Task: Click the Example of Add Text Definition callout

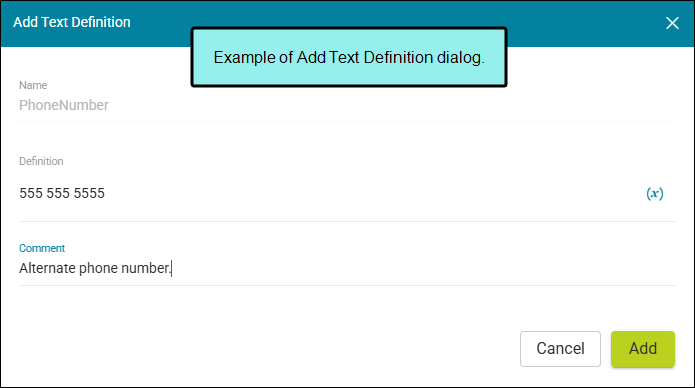Action: coord(349,57)
